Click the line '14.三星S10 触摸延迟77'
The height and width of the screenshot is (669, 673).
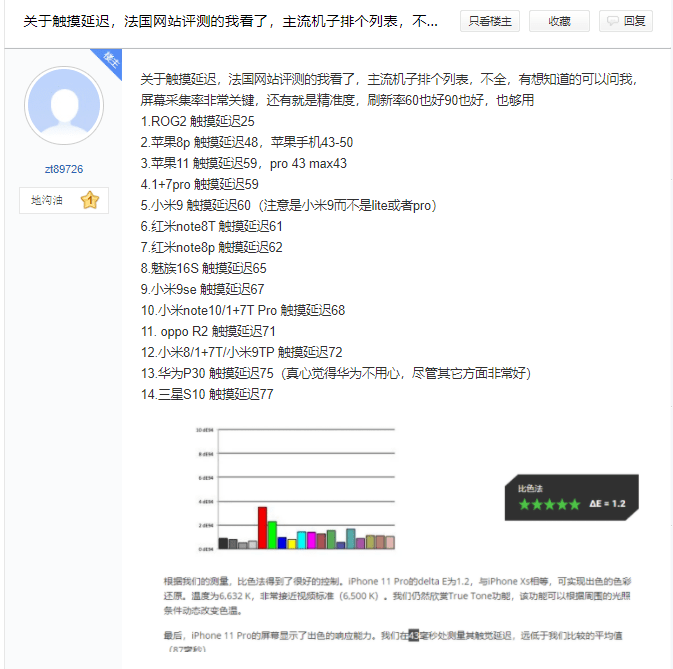207,395
